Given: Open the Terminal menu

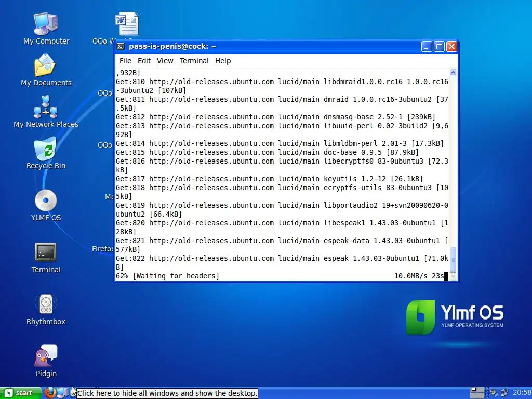Looking at the screenshot, I should (194, 61).
